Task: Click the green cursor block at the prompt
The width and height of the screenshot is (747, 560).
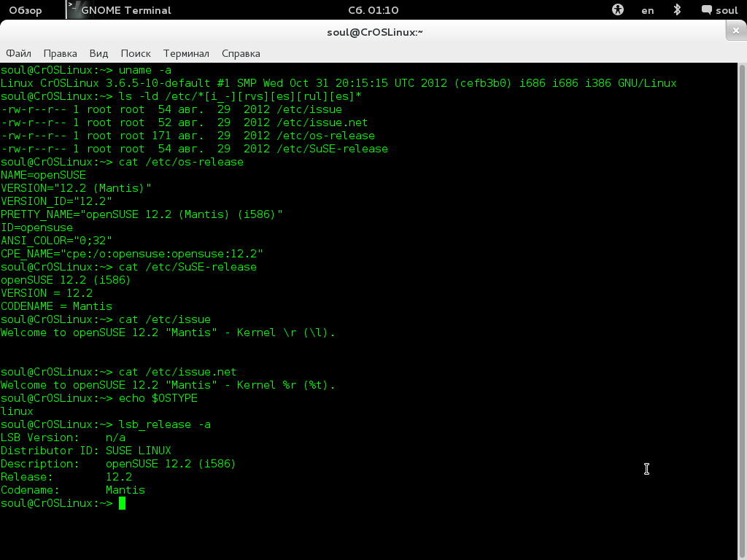Action: (122, 503)
